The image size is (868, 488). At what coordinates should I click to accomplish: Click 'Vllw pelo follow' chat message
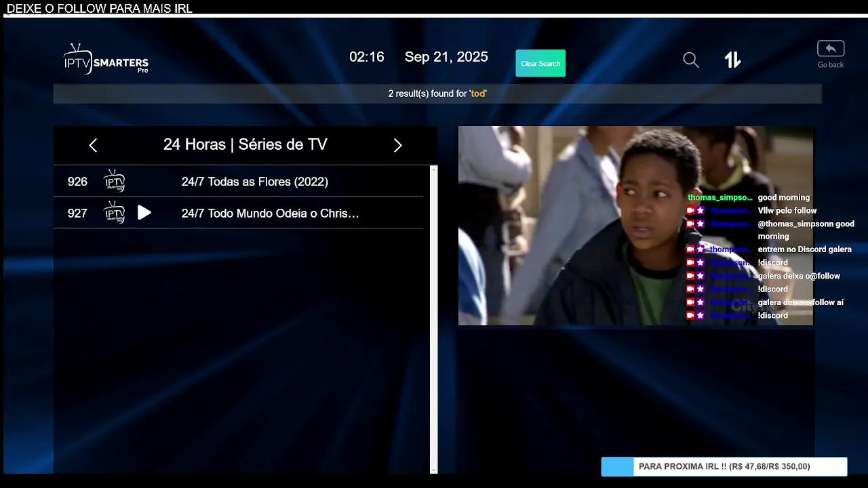pos(787,211)
